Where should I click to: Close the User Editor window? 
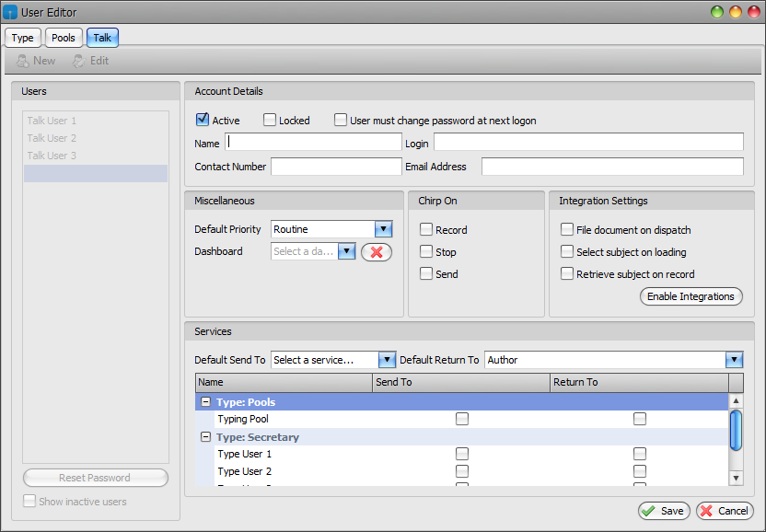(x=754, y=12)
